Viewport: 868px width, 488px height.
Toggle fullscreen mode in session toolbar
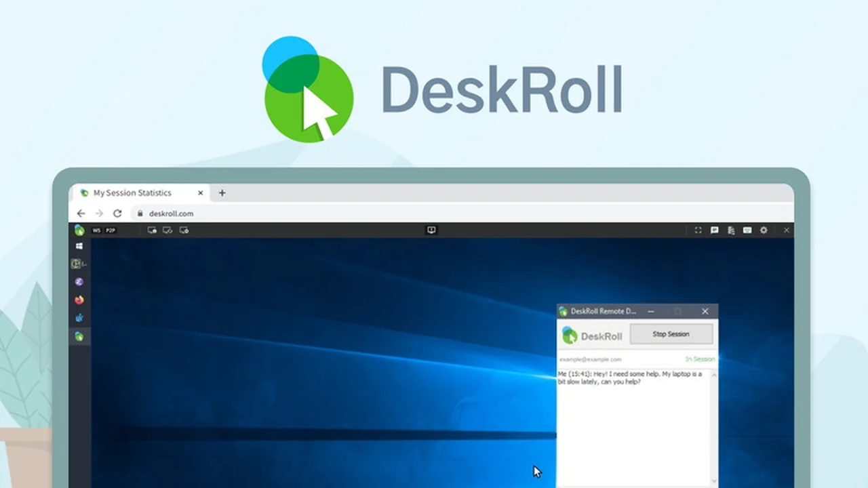coord(698,230)
